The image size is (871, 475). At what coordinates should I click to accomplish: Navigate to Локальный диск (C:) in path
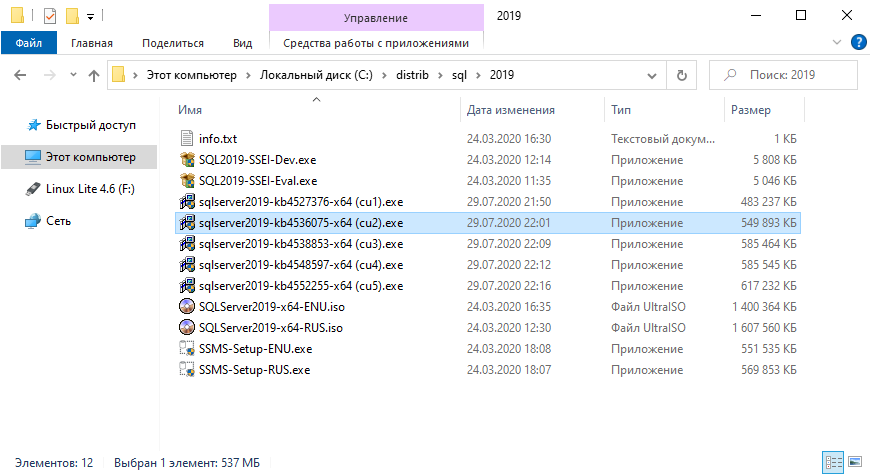coord(316,75)
